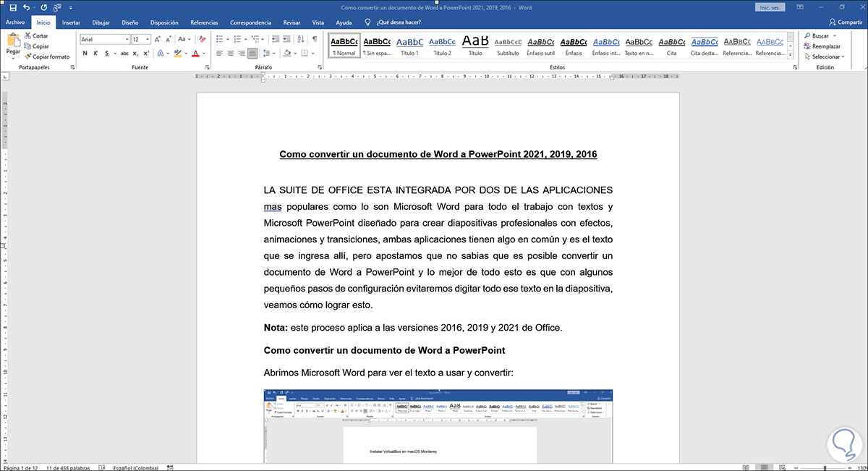
Task: Toggle underline S formatting
Action: pos(106,53)
